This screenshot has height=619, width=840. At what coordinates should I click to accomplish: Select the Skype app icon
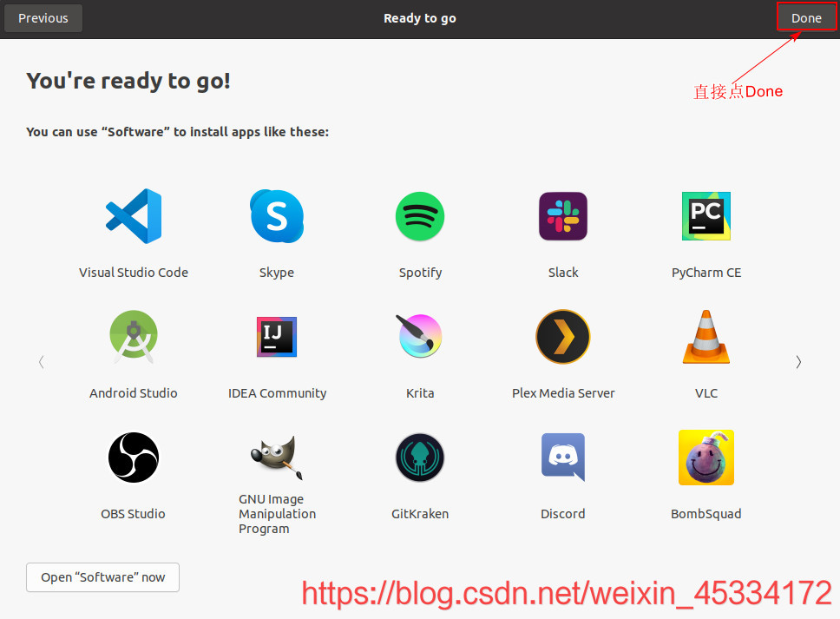tap(277, 216)
